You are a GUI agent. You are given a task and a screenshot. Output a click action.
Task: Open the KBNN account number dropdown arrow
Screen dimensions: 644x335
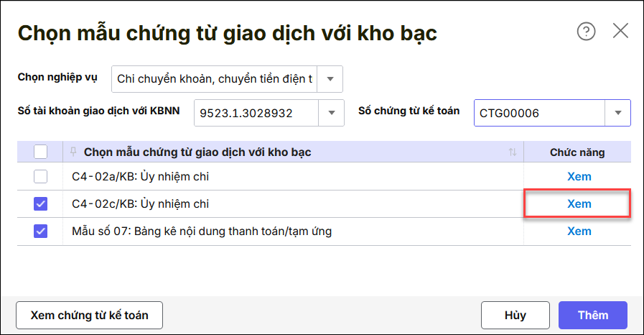click(331, 113)
